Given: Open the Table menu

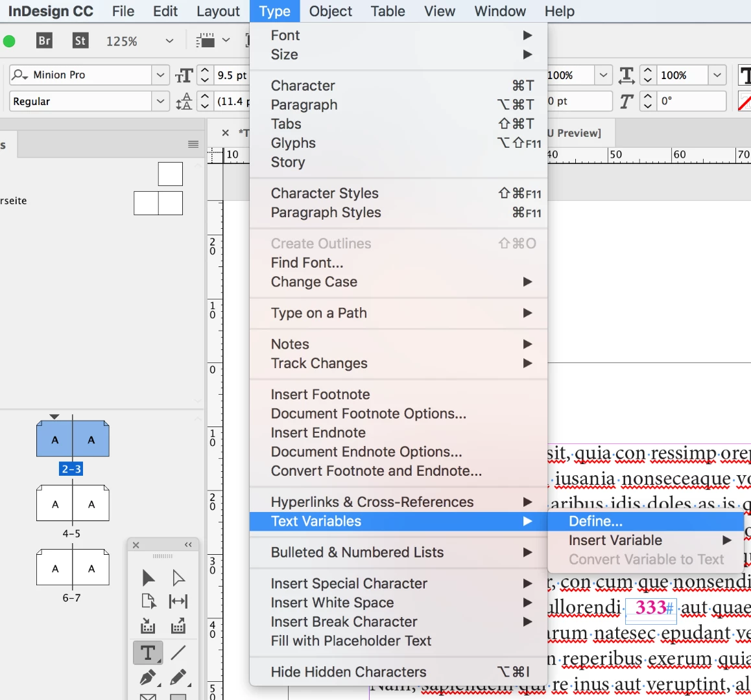Looking at the screenshot, I should 388,11.
